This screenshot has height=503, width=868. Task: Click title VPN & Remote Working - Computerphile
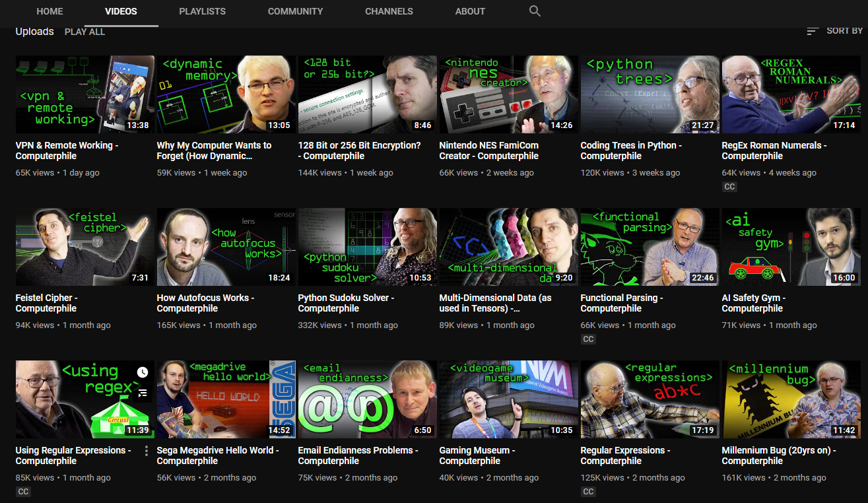point(67,151)
